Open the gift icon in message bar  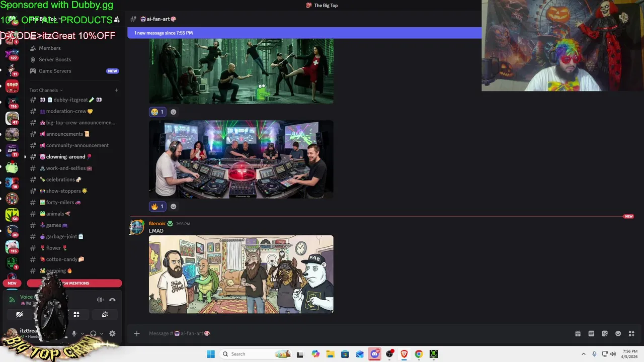(578, 333)
